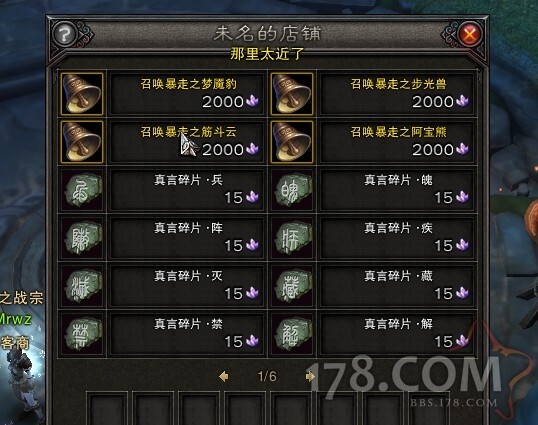Pick the 真言碎片·灭 stone icon

[x=82, y=286]
